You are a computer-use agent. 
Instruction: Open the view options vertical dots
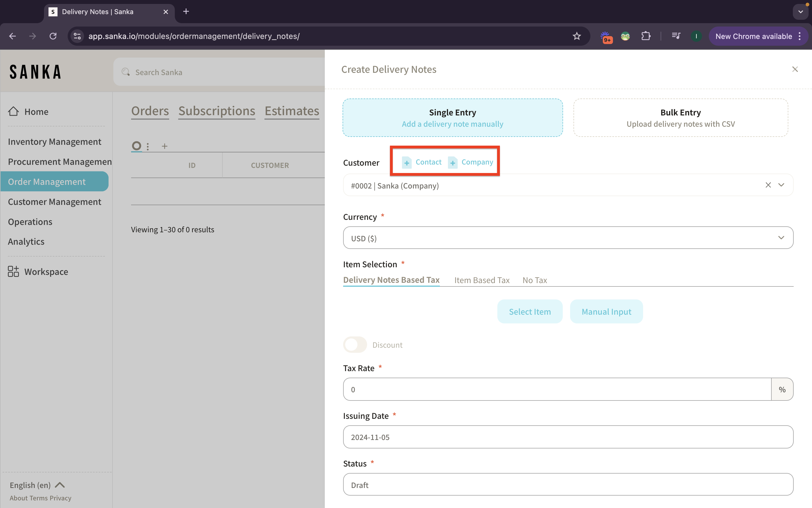(148, 146)
